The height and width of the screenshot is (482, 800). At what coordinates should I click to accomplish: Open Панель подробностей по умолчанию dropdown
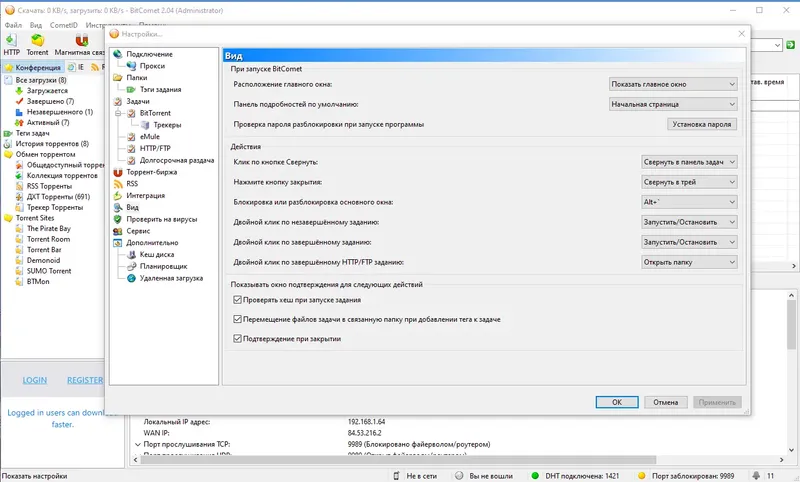pyautogui.click(x=673, y=104)
